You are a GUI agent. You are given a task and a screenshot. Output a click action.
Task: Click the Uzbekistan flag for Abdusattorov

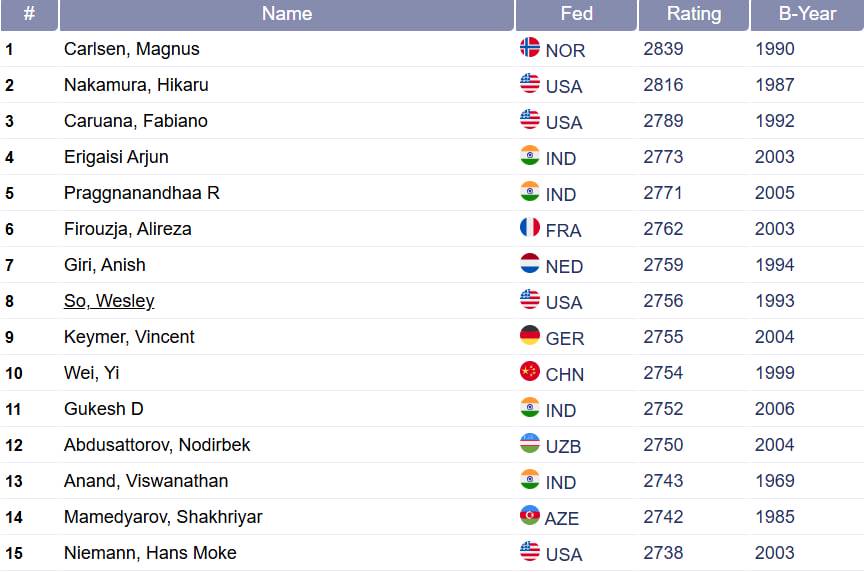point(530,444)
